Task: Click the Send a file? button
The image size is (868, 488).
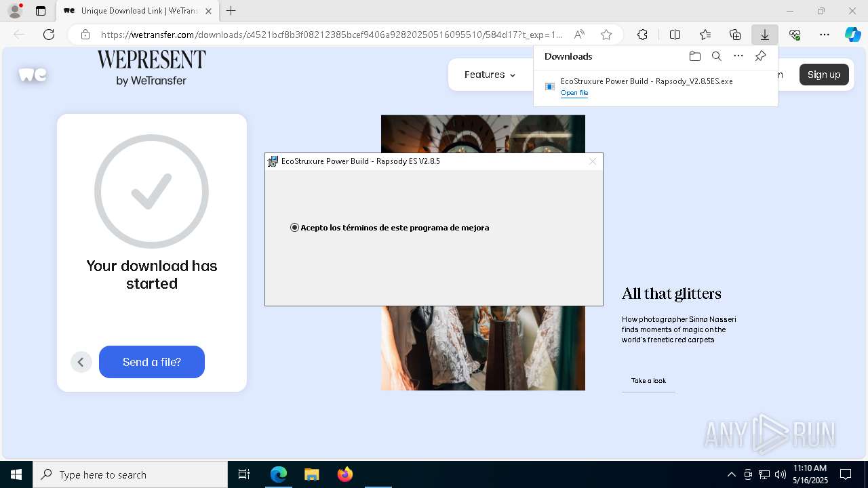Action: pyautogui.click(x=152, y=362)
